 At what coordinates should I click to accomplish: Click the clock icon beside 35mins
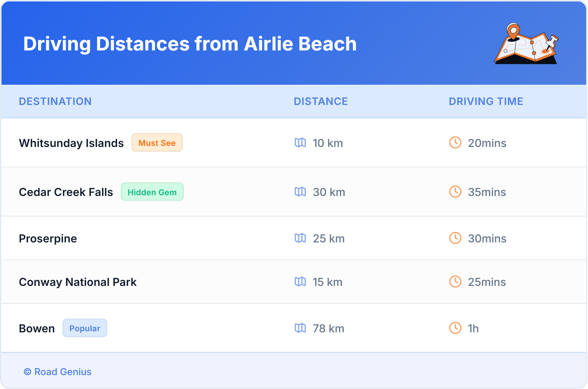pos(455,192)
